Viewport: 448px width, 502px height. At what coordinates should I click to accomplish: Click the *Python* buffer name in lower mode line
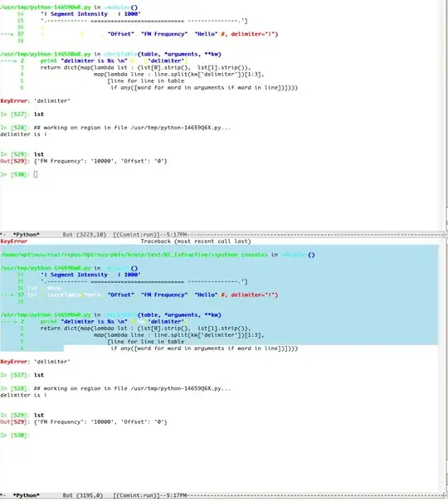click(x=27, y=495)
